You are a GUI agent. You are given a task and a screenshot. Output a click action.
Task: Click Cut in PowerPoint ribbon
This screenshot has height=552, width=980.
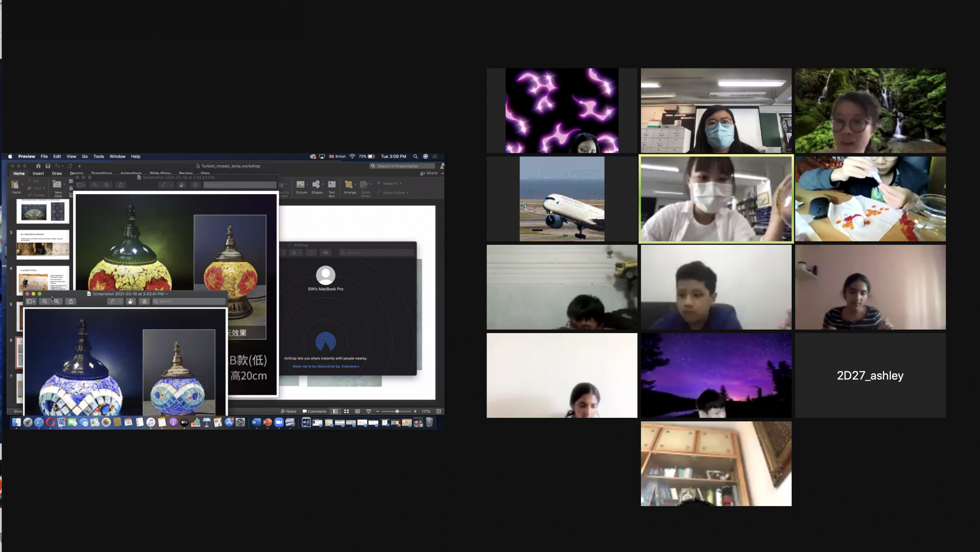click(x=34, y=181)
